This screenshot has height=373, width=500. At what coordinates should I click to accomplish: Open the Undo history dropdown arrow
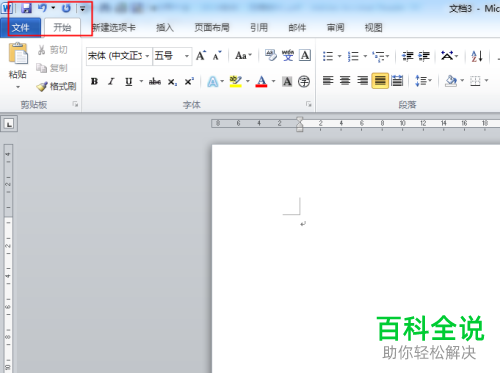[53, 8]
